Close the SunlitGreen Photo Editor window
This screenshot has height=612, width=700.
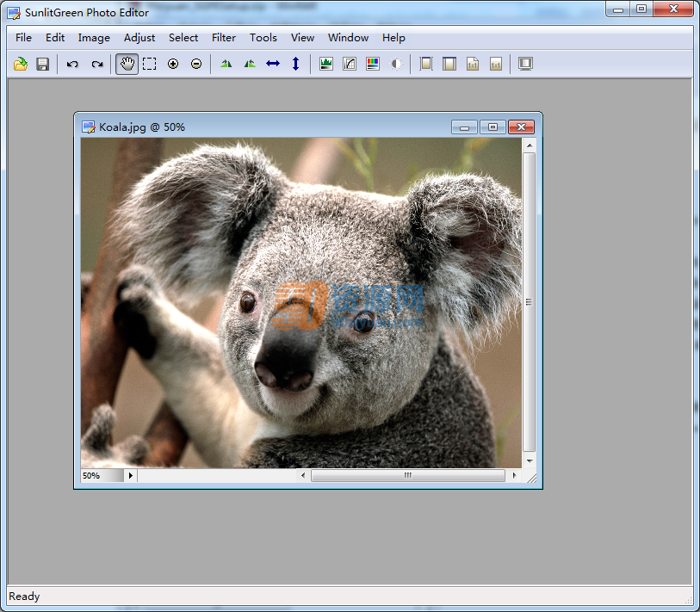tap(673, 9)
